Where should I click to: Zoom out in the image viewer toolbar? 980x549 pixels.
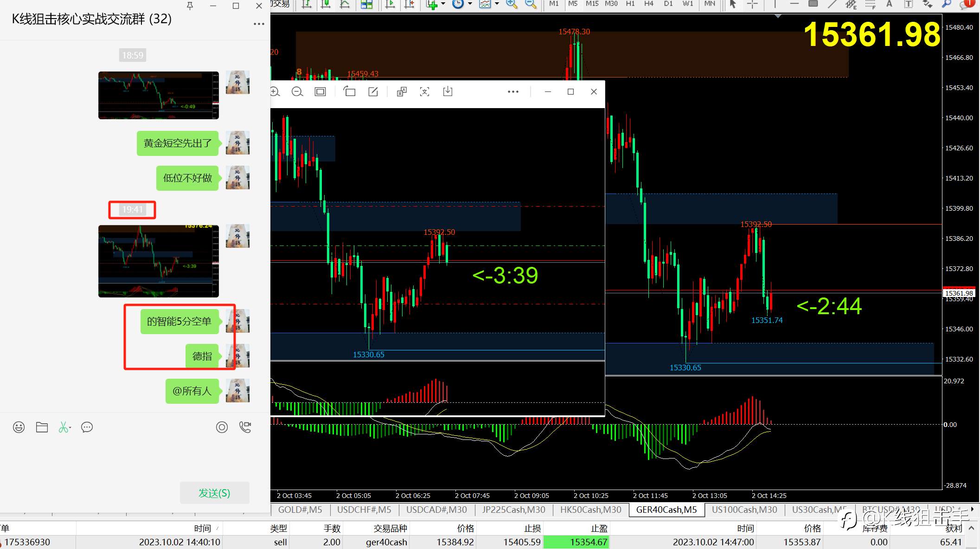click(x=297, y=91)
